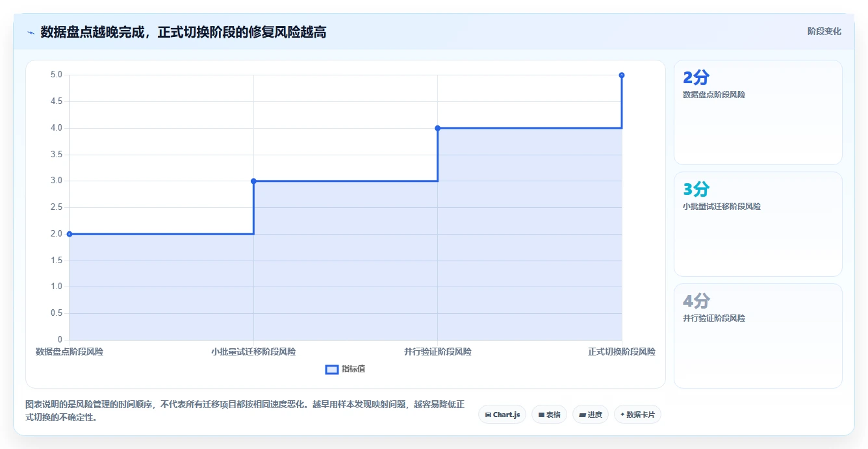This screenshot has width=868, height=449.
Task: Click the footnote starting 图表说明的是风险管理
Action: pyautogui.click(x=245, y=411)
